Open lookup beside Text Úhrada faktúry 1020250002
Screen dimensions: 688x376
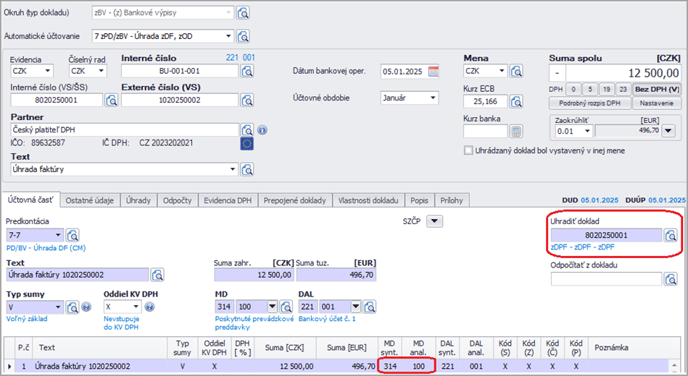[x=157, y=275]
